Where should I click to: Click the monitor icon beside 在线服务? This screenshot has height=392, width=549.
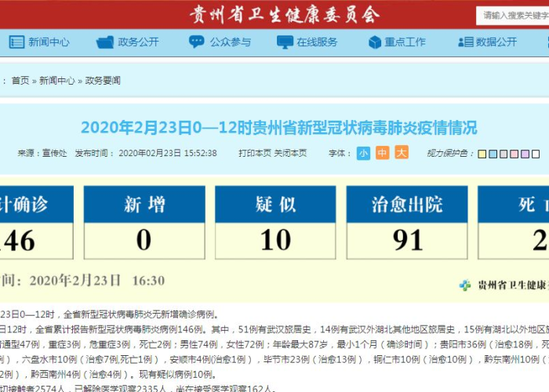tap(285, 42)
